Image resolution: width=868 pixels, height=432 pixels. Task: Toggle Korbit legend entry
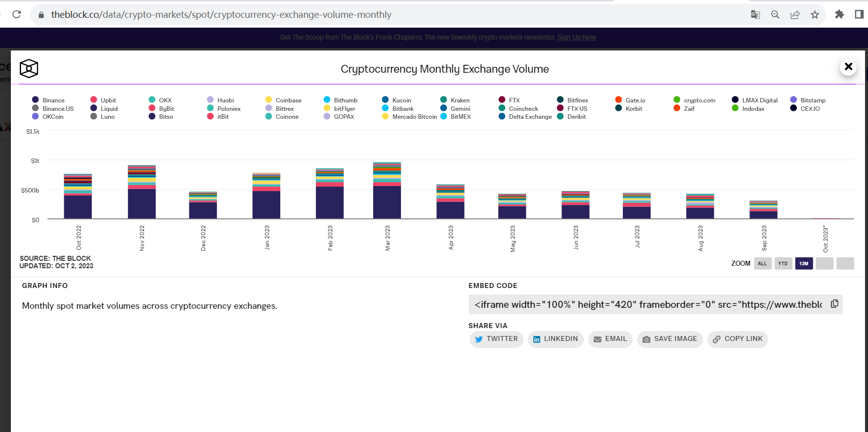point(629,108)
